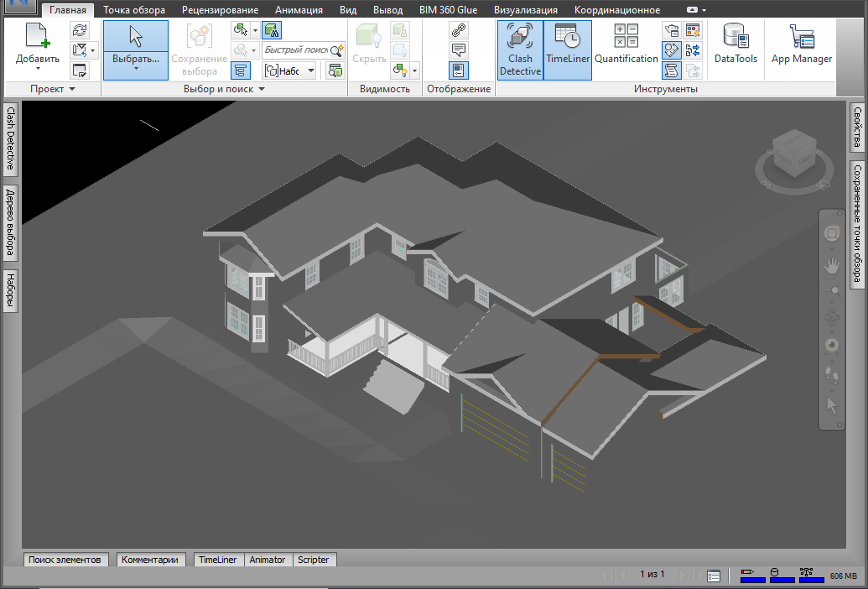Toggle the Animator icon in Инструменты
This screenshot has width=868, height=589.
(x=672, y=50)
